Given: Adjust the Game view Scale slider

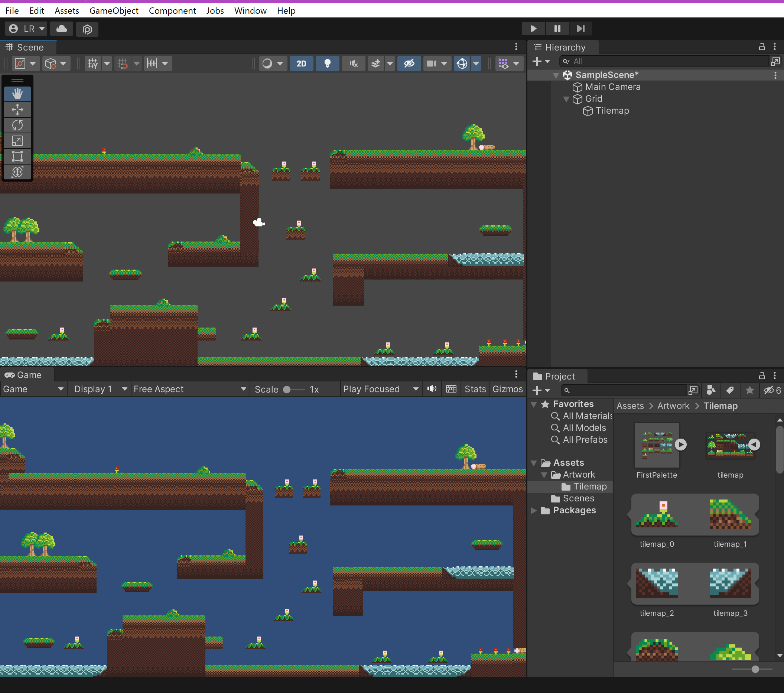Looking at the screenshot, I should tap(294, 389).
